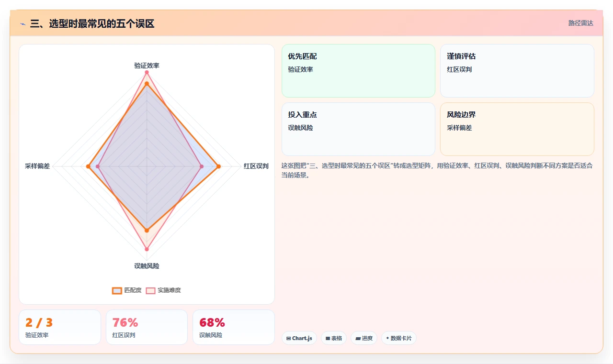This screenshot has width=613, height=364.
Task: Click the Chart.js tag icon
Action: click(x=288, y=338)
